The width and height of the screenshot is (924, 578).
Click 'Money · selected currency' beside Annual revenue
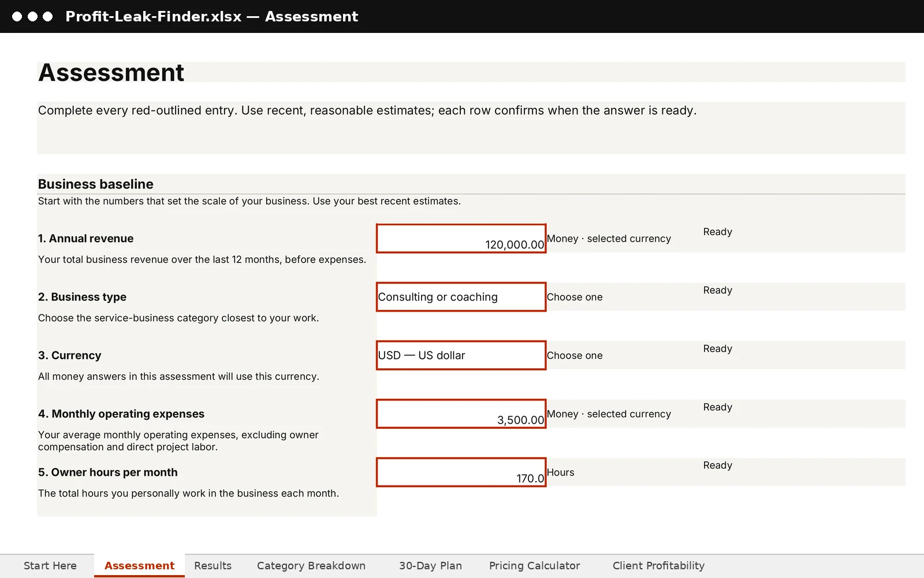click(609, 239)
